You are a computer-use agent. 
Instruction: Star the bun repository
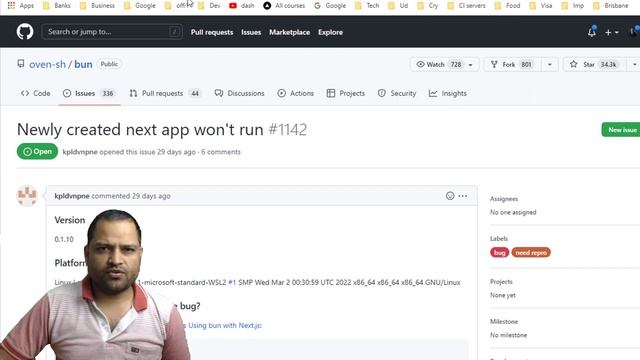point(594,64)
